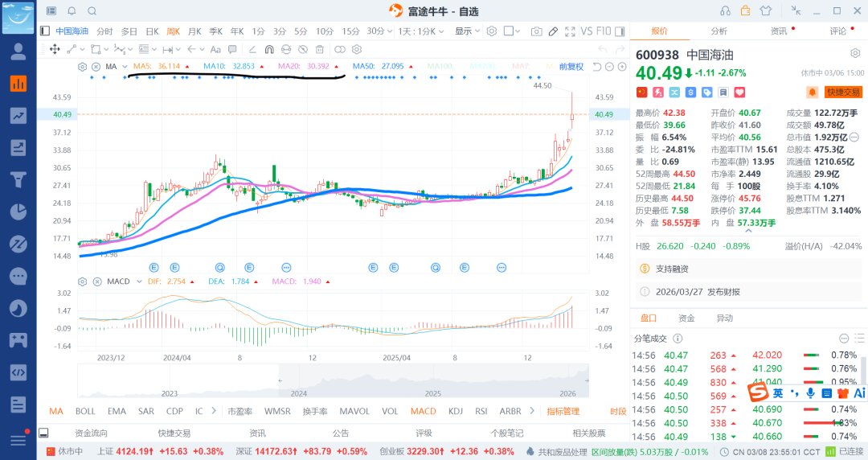
Task: Open the funnel stock screener sidebar icon
Action: [x=18, y=179]
